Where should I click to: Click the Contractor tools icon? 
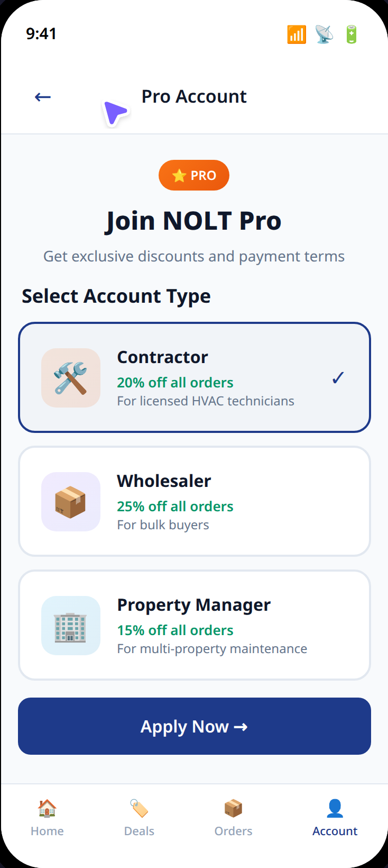[x=70, y=377]
